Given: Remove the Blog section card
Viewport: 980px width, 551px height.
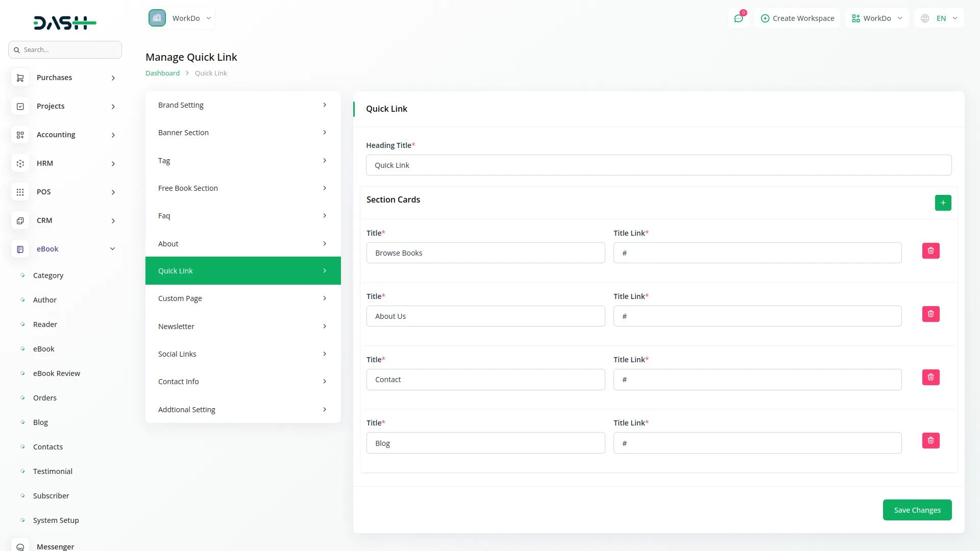Looking at the screenshot, I should pyautogui.click(x=930, y=441).
